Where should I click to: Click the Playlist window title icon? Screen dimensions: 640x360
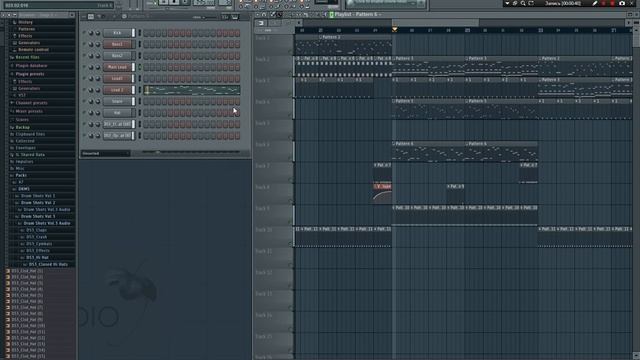click(x=331, y=14)
